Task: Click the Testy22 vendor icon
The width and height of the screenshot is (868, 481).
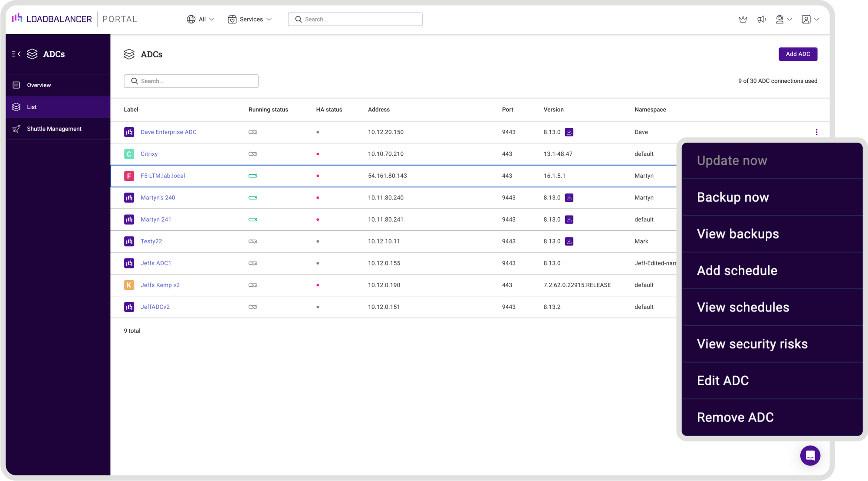Action: tap(129, 241)
